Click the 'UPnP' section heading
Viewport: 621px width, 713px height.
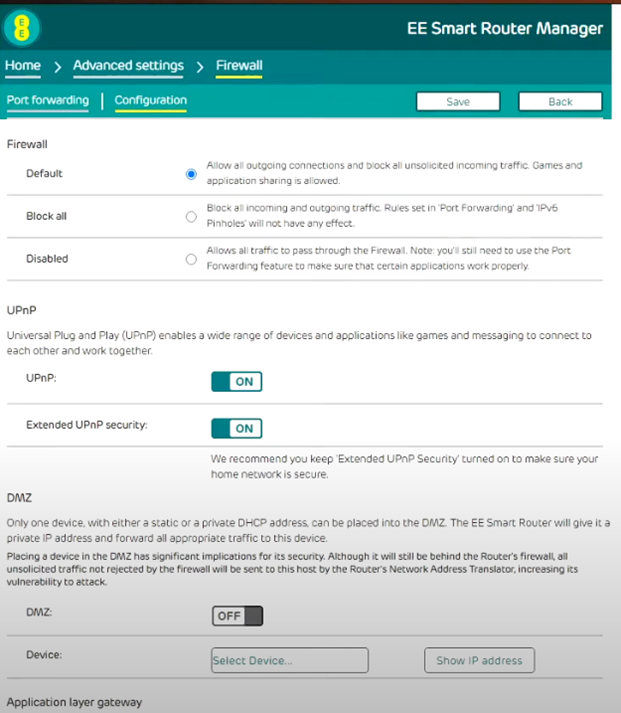tap(21, 310)
